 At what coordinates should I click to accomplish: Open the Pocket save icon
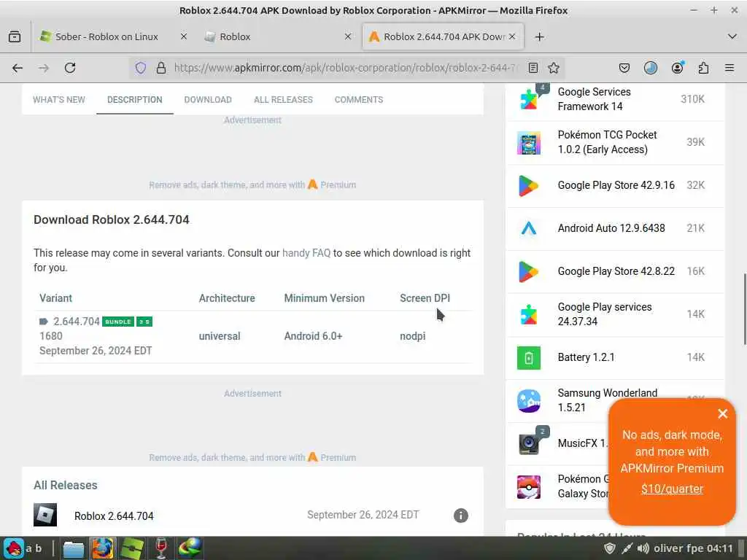point(624,68)
